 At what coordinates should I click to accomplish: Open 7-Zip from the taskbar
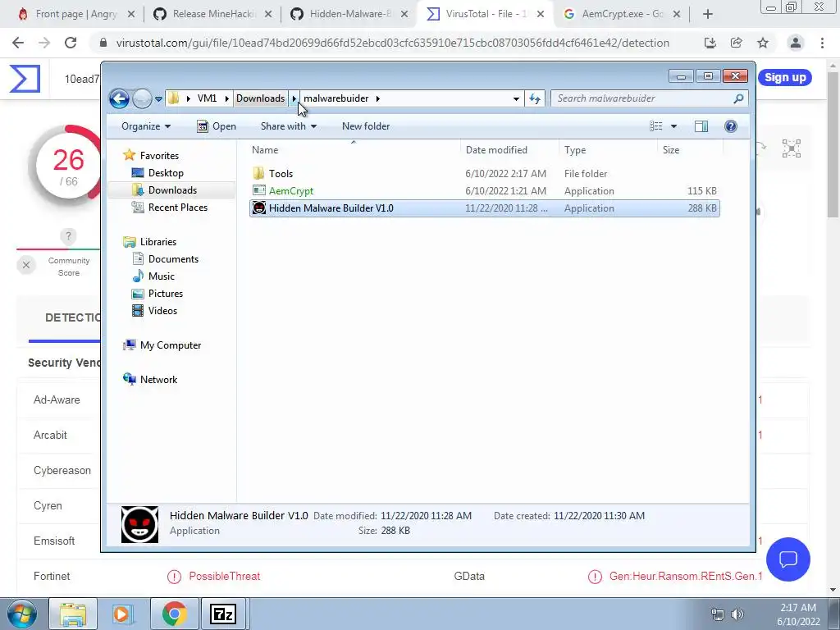223,614
